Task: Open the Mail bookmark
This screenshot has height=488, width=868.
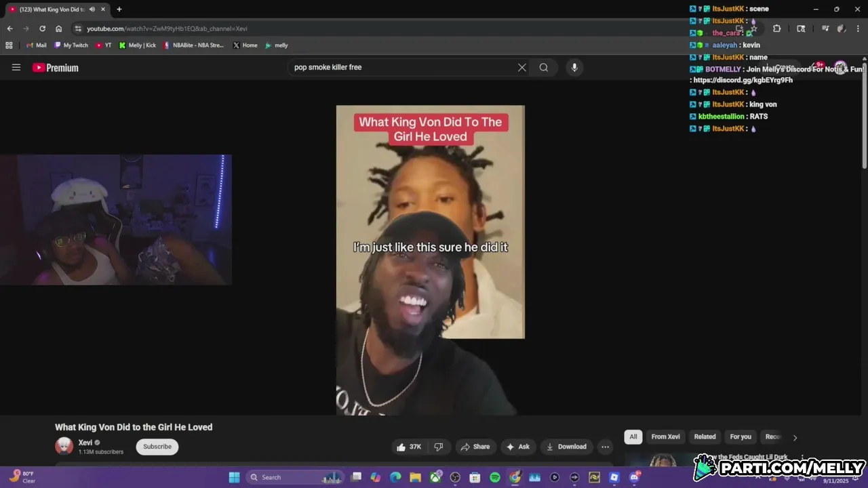Action: tap(36, 45)
